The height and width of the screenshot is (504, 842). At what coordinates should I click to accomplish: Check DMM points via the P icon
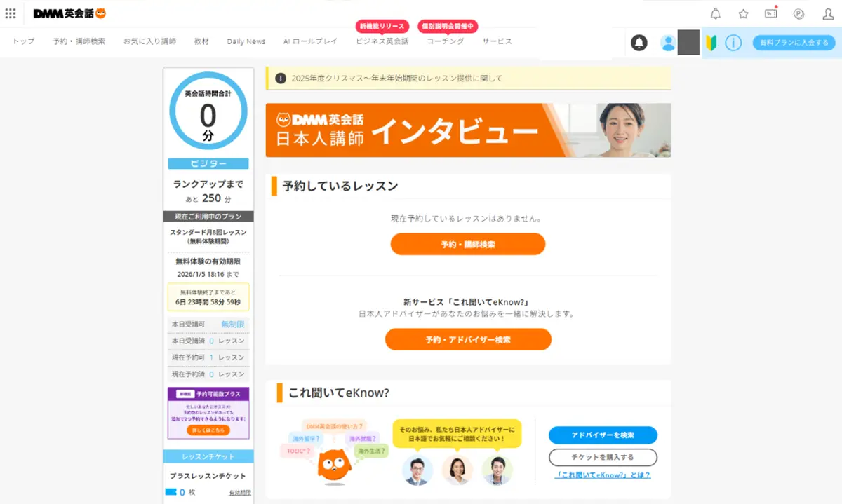coord(798,13)
